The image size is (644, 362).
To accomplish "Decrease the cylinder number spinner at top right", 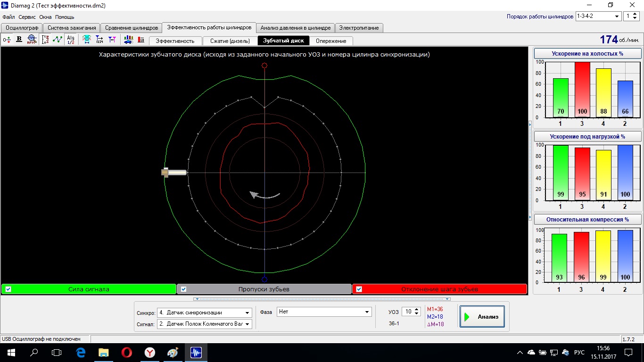I will click(x=635, y=18).
